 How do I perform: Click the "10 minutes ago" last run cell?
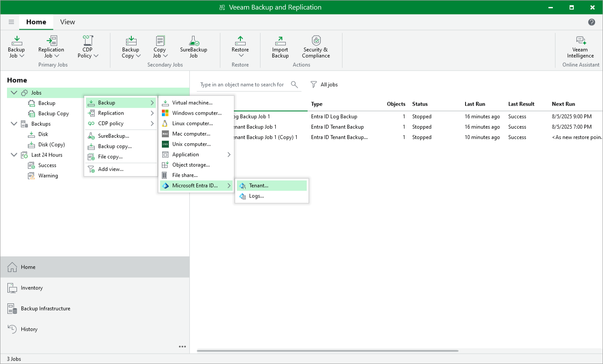coord(482,137)
